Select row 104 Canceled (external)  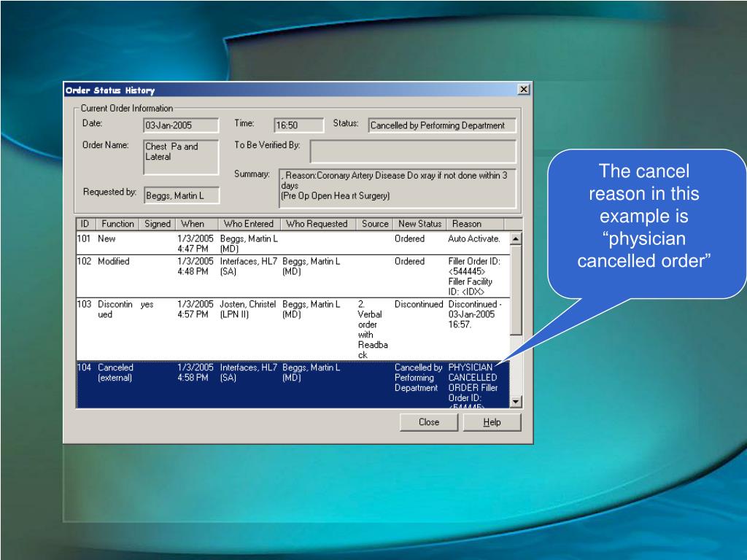click(293, 384)
